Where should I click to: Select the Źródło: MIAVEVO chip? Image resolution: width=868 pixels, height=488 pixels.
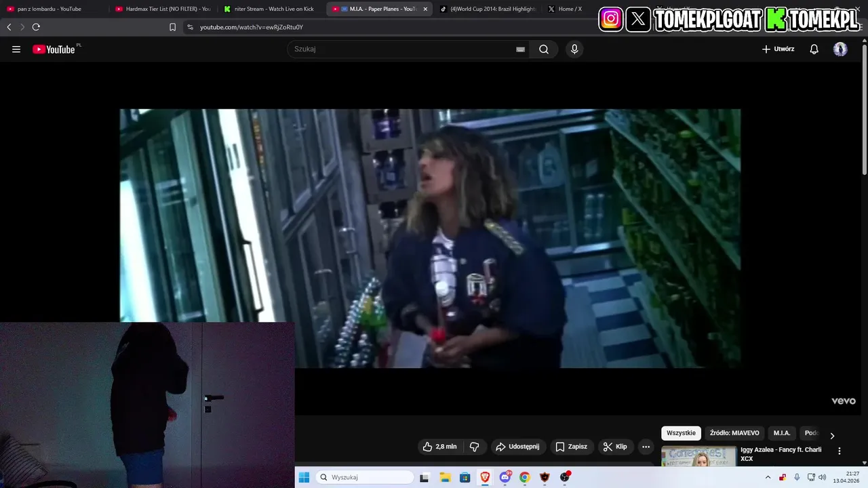pyautogui.click(x=734, y=433)
